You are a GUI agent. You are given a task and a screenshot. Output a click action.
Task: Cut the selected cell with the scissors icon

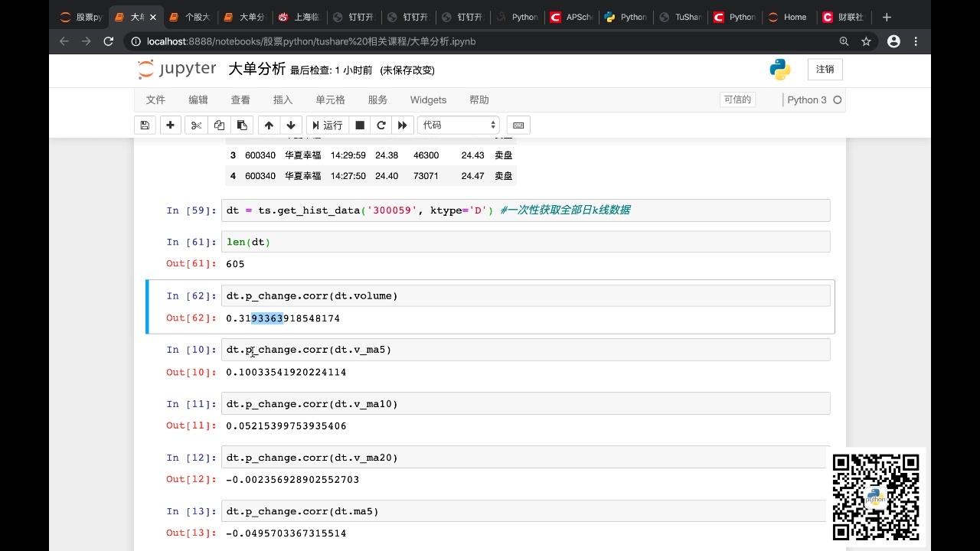click(194, 125)
